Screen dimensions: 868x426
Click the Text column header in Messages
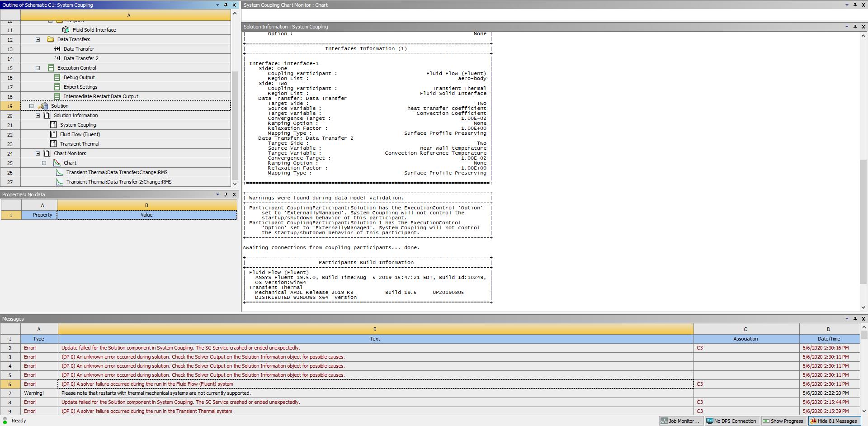[375, 339]
